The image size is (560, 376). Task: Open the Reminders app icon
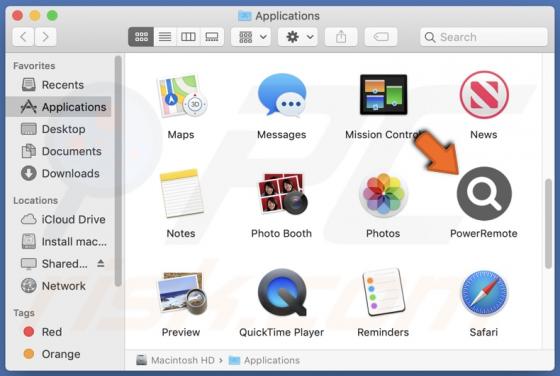383,292
